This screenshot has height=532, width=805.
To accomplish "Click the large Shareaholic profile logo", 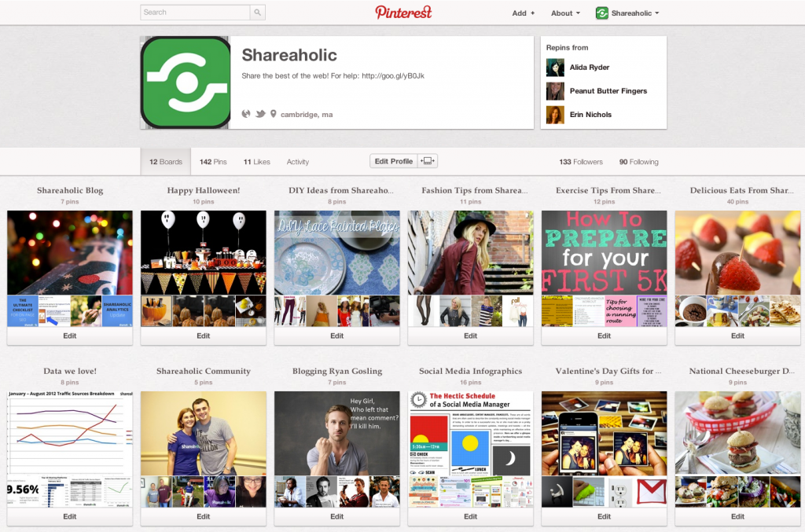I will (x=186, y=82).
